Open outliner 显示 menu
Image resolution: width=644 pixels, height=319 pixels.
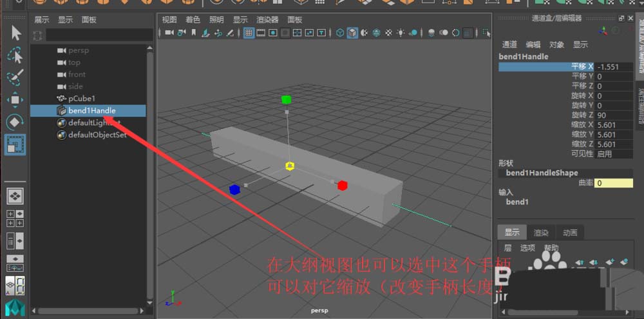click(65, 20)
